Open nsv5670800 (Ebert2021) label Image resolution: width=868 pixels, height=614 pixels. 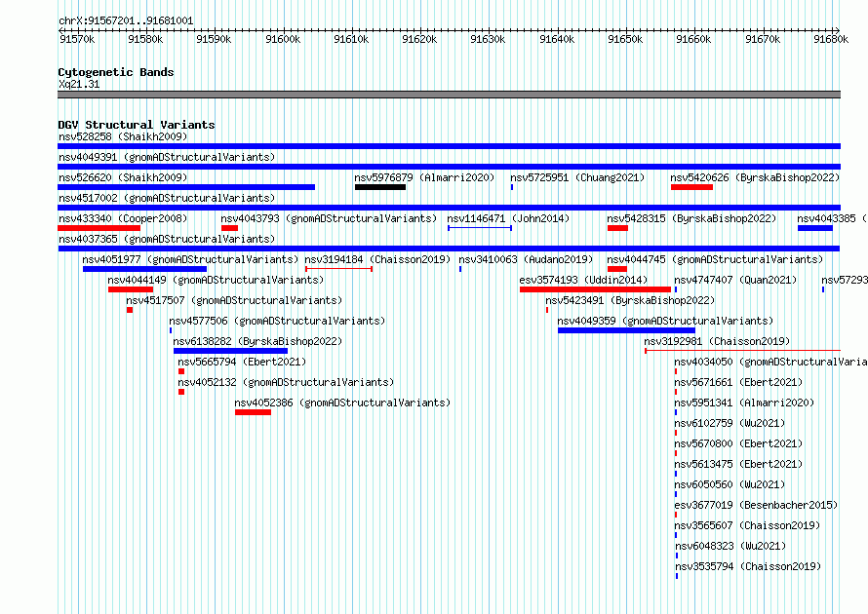point(738,443)
